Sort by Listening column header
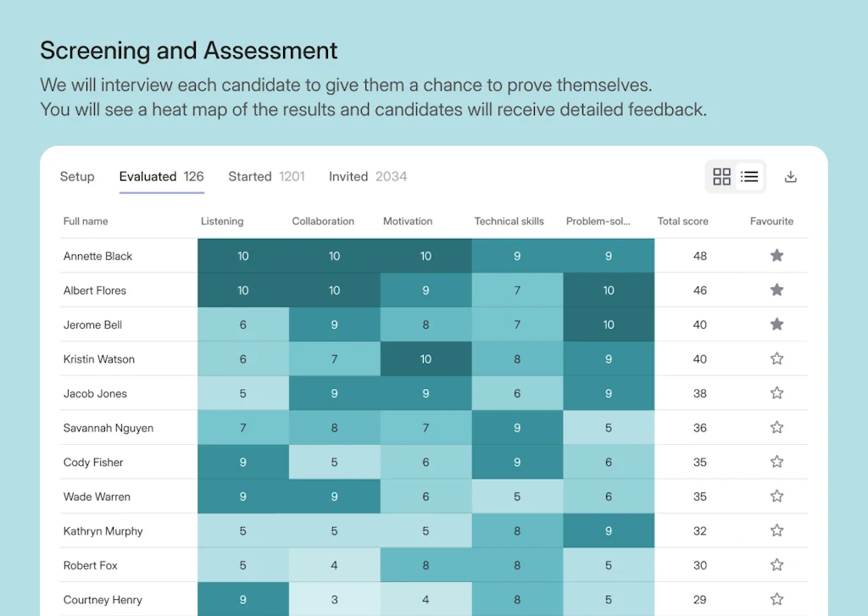 (x=222, y=221)
